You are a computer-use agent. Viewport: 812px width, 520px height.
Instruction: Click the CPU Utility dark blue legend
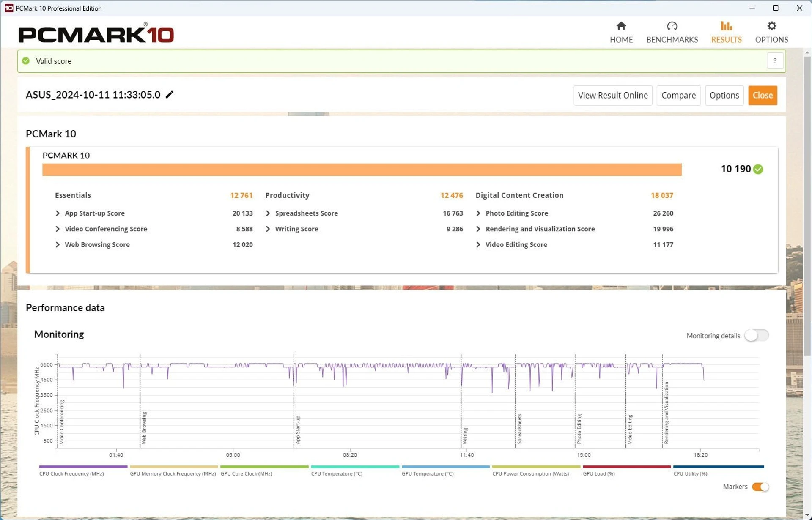pos(719,467)
